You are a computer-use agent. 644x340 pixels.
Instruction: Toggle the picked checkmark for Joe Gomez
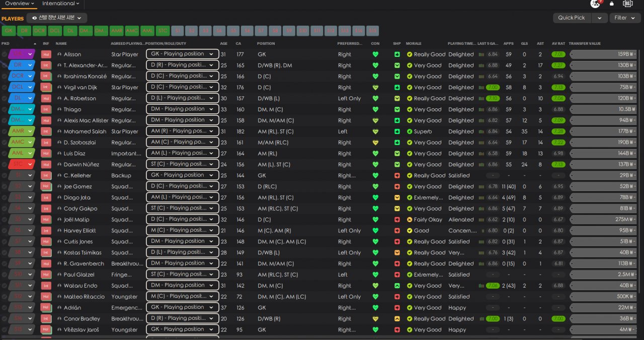[5, 187]
